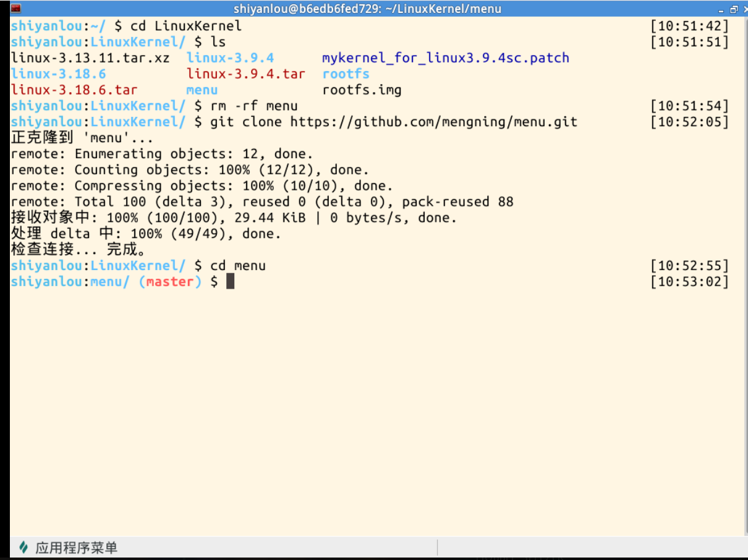Click the linux-3.18.6.tar archive name
Viewport: 748px width, 560px height.
pos(74,90)
